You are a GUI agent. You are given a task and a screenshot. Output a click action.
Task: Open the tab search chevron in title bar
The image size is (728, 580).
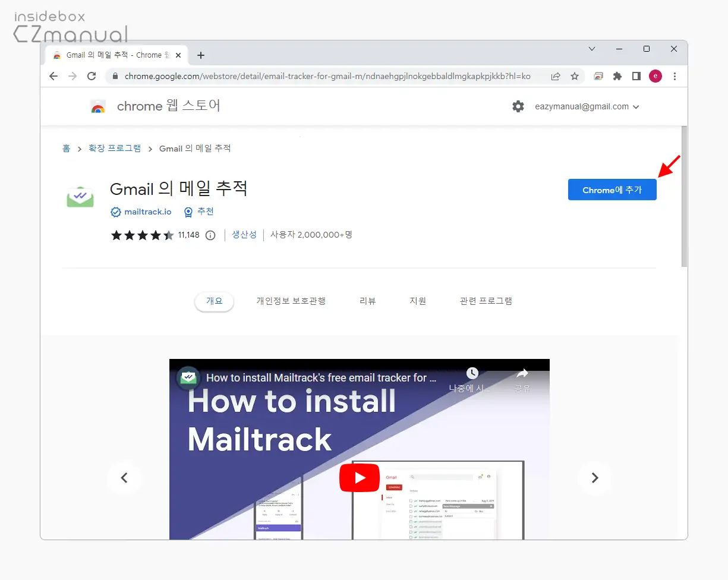592,49
